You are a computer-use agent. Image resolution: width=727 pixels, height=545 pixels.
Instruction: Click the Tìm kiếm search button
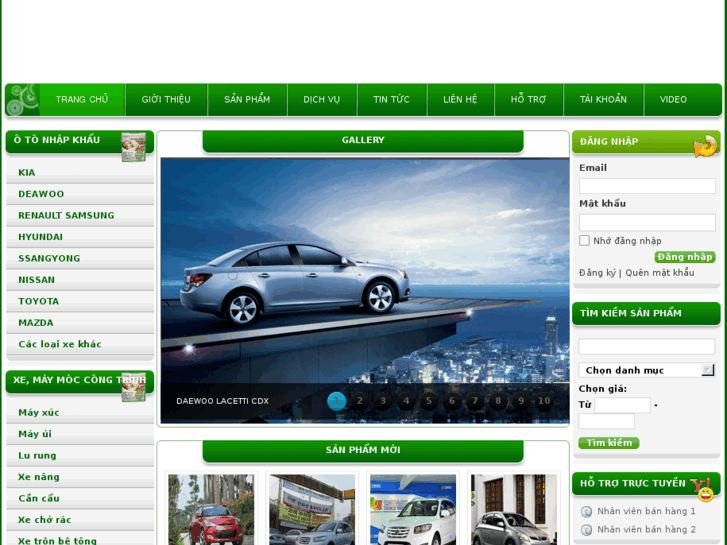609,443
